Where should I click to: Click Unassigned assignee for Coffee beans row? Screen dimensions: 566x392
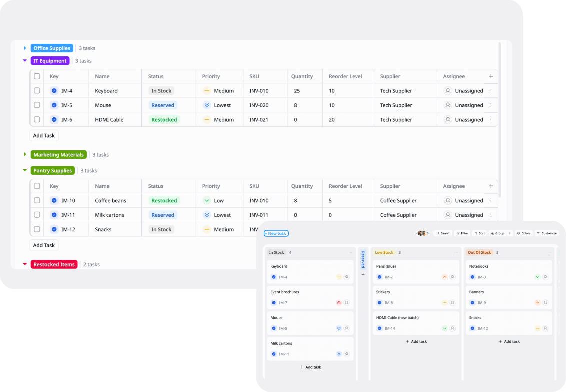(x=463, y=200)
